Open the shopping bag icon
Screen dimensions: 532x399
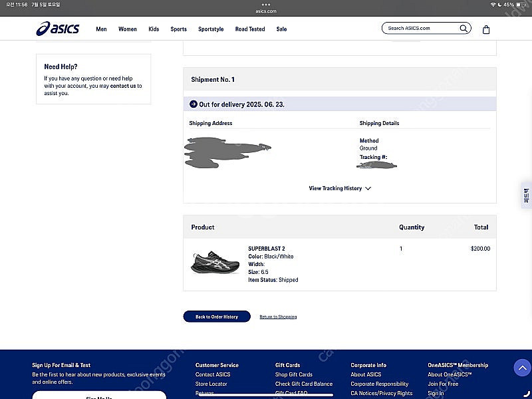486,29
